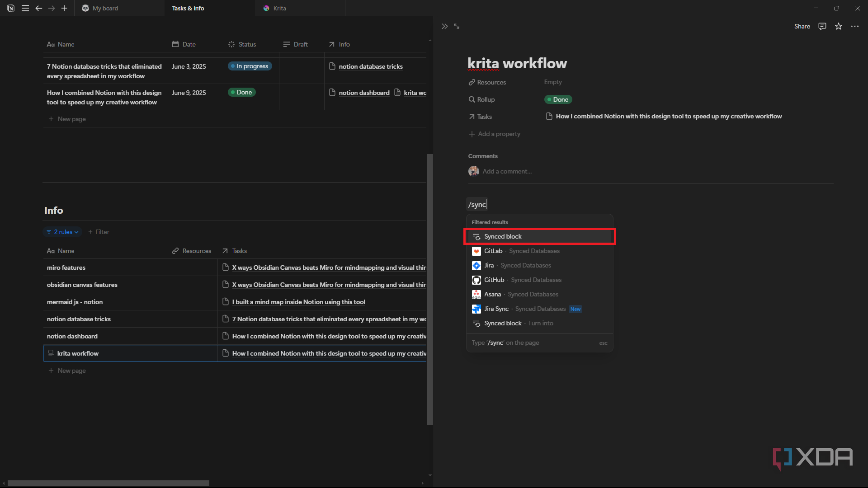Screen dimensions: 868x488
Task: Choose the Jira synced database option
Action: [540, 265]
